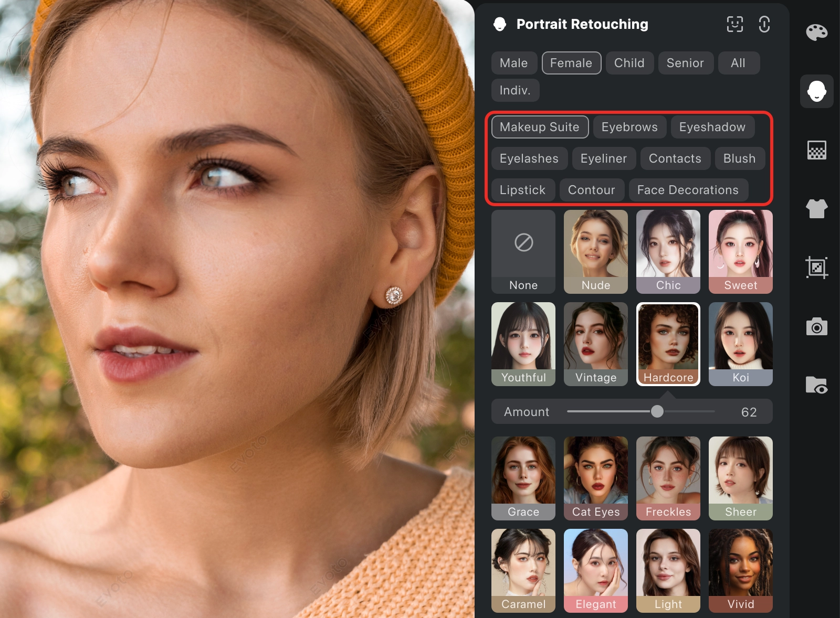Open the Contour category
Viewport: 840px width, 618px height.
592,190
